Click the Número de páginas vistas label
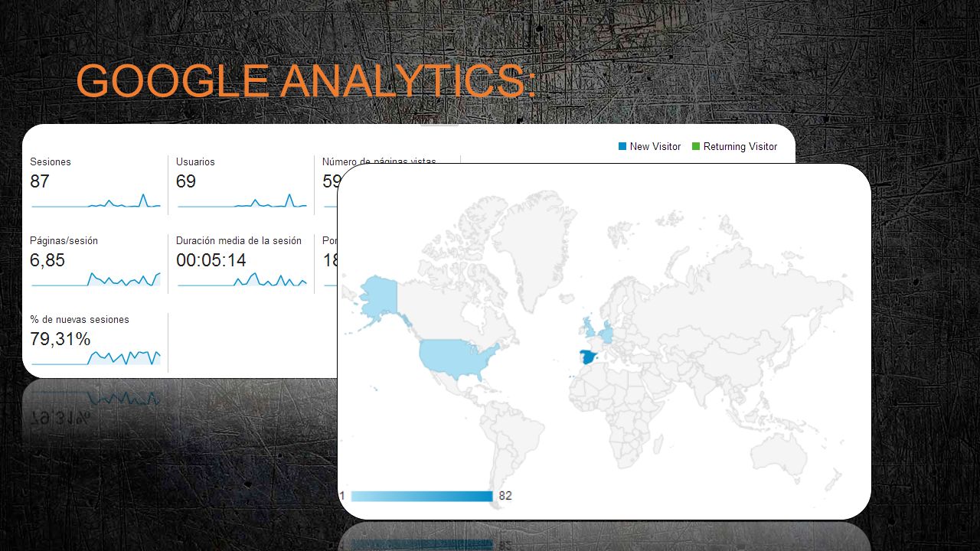 pyautogui.click(x=379, y=161)
